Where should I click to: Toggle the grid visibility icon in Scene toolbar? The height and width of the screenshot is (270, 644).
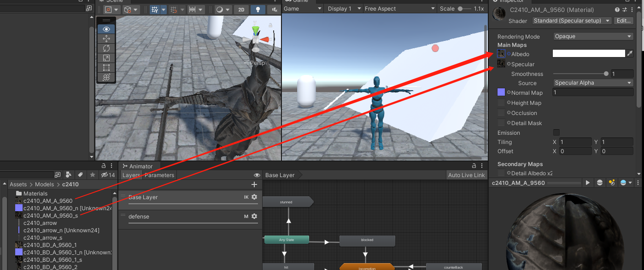[155, 9]
